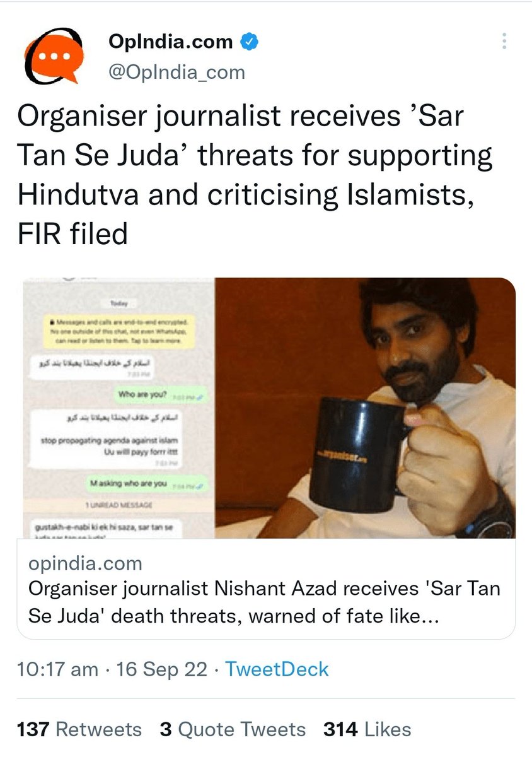The height and width of the screenshot is (757, 532).
Task: Open the photo of man holding mug
Action: click(366, 408)
